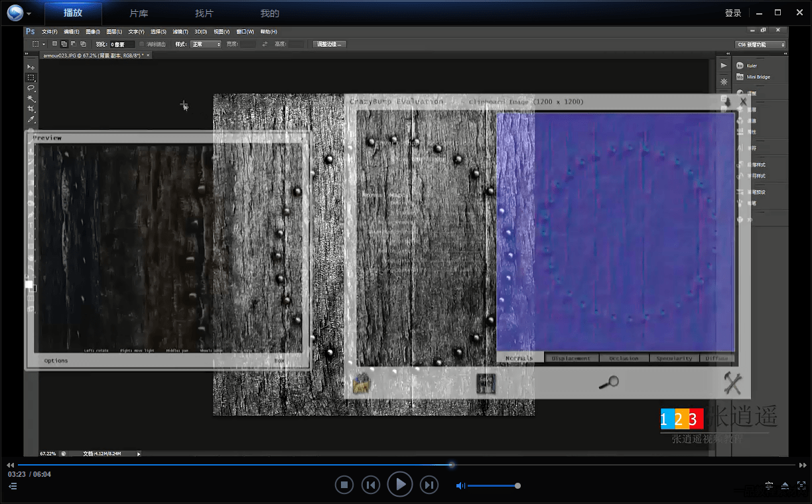Close the CrazyBump window with X

[x=744, y=101]
